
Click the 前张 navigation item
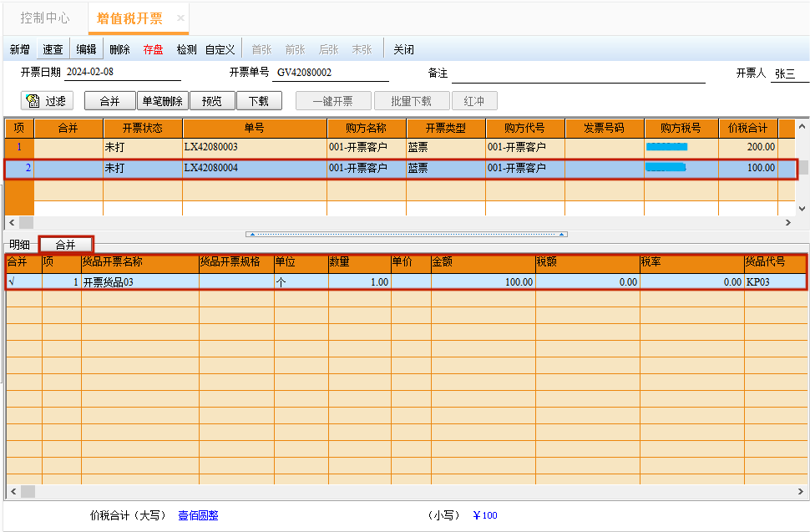295,49
